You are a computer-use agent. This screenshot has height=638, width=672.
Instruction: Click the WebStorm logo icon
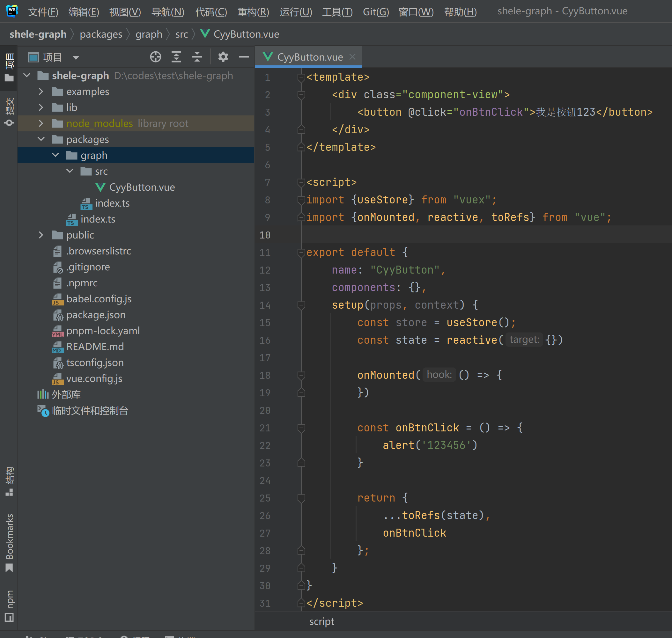(x=12, y=11)
